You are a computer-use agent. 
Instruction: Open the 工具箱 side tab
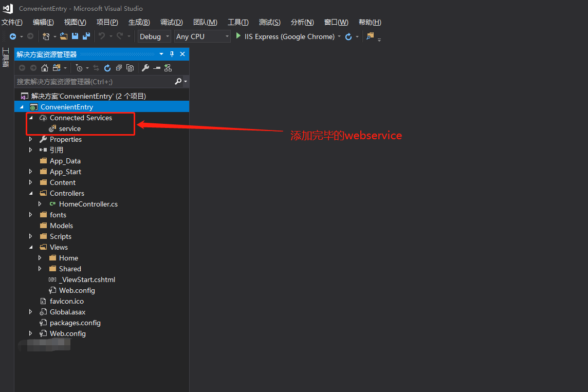[x=6, y=57]
